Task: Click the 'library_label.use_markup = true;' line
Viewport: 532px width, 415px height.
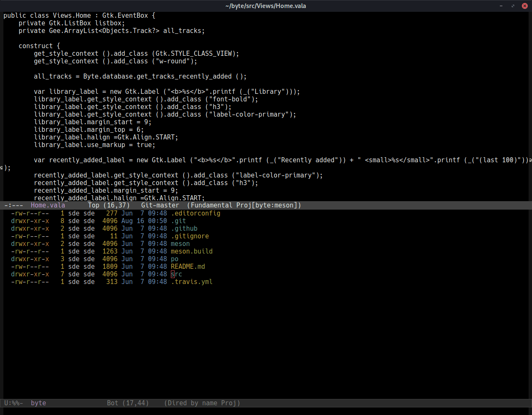Action: (x=95, y=145)
